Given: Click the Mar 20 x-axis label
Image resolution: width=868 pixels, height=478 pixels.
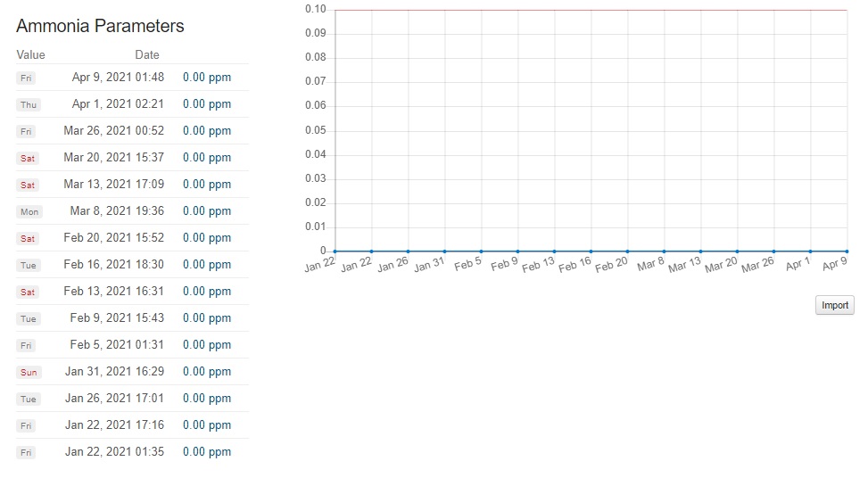Looking at the screenshot, I should point(722,265).
